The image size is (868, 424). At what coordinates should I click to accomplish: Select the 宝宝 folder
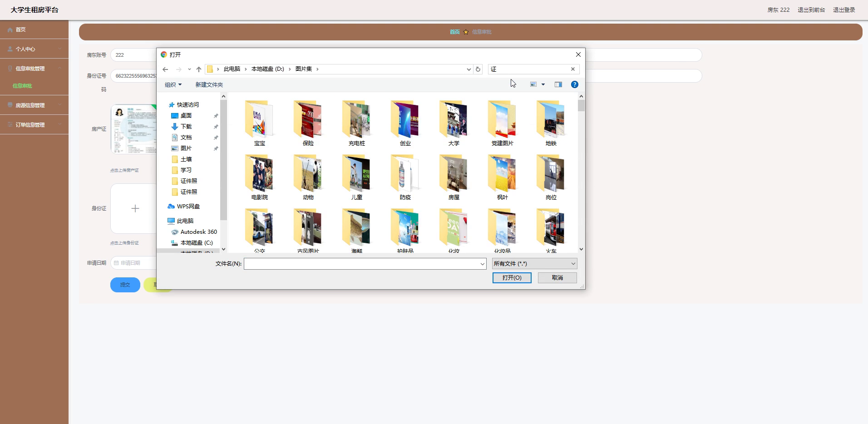click(x=260, y=123)
